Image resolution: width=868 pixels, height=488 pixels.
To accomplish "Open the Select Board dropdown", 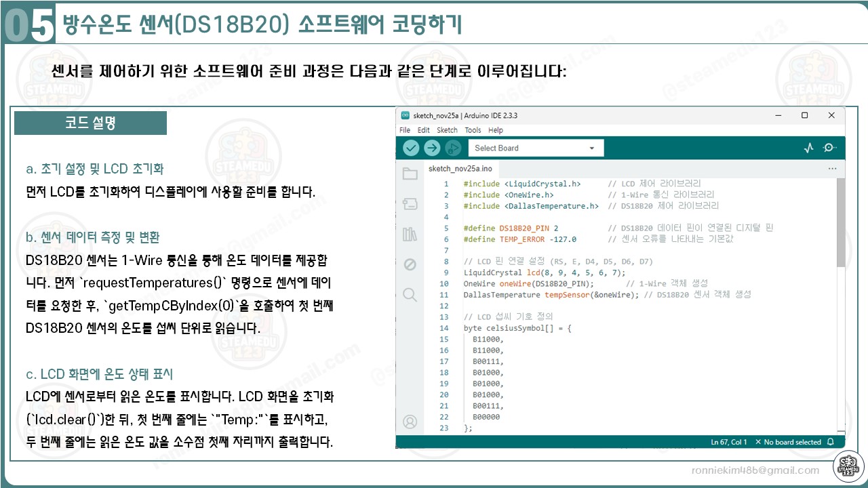I will pyautogui.click(x=535, y=148).
